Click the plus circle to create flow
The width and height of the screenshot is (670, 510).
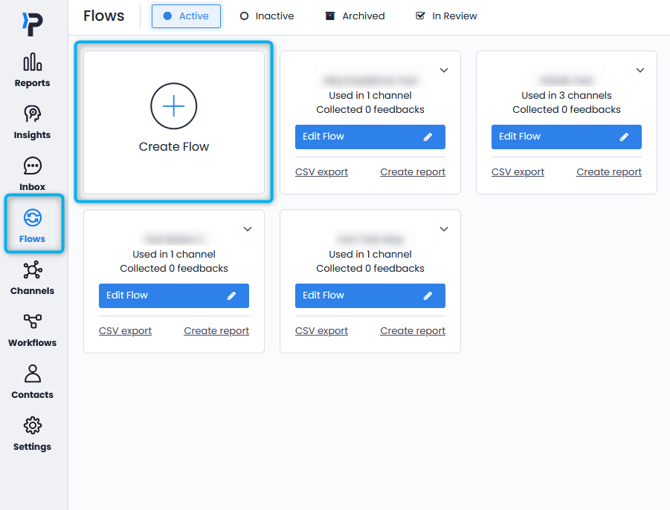tap(174, 105)
